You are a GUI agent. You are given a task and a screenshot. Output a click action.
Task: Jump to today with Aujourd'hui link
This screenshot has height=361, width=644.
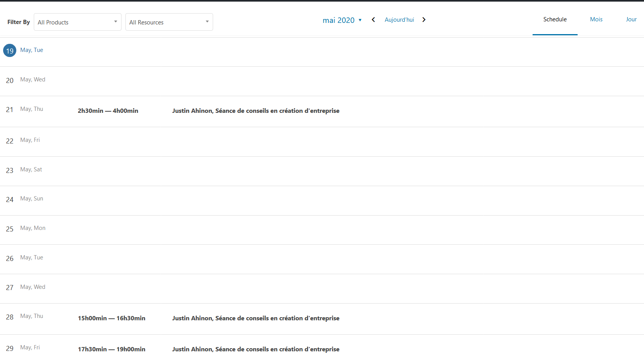click(399, 20)
